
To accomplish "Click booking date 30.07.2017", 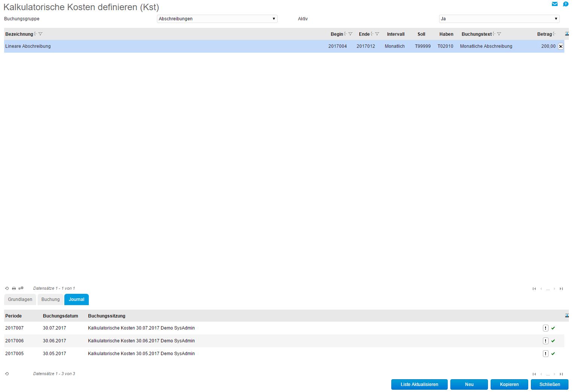I will [55, 328].
